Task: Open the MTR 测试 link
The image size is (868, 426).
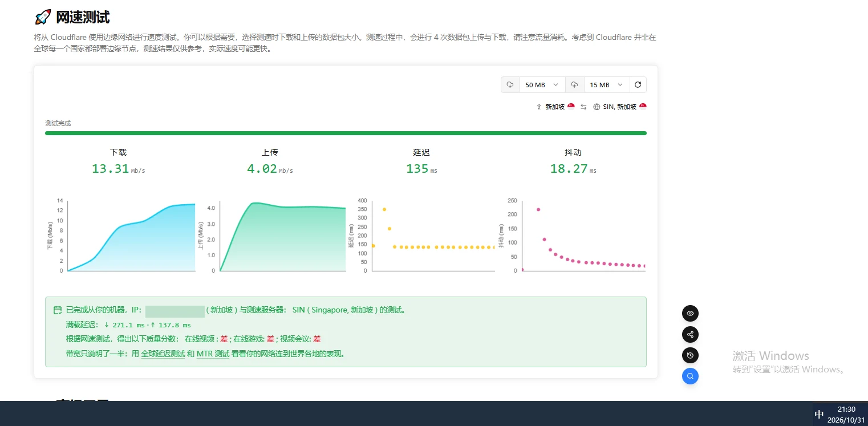Action: [x=213, y=354]
